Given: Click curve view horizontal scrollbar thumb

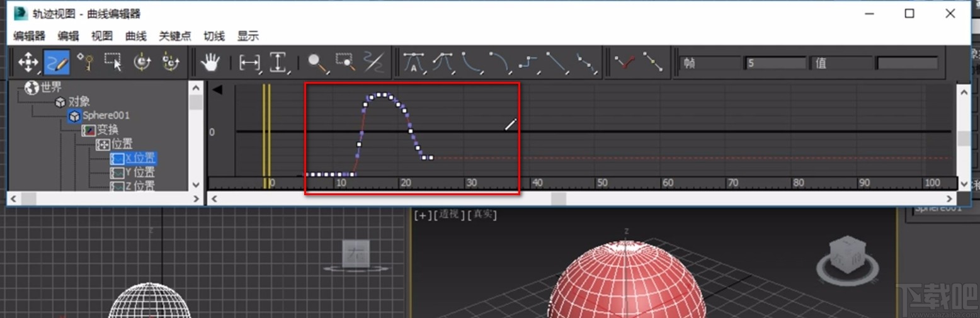Looking at the screenshot, I should [x=559, y=198].
